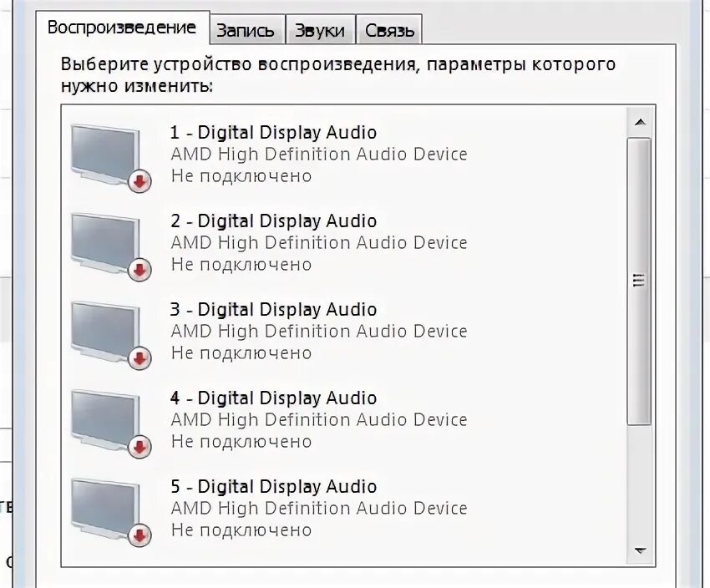Select the text '5 - Digital Display Audio'

click(x=273, y=487)
